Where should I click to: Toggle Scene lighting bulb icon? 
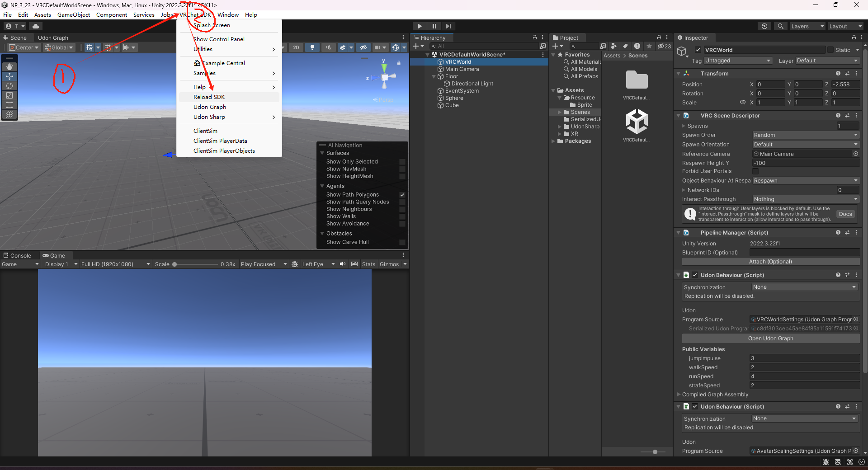312,47
